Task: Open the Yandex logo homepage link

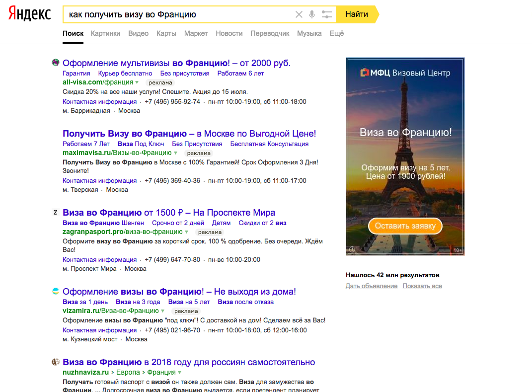Action: pos(29,14)
